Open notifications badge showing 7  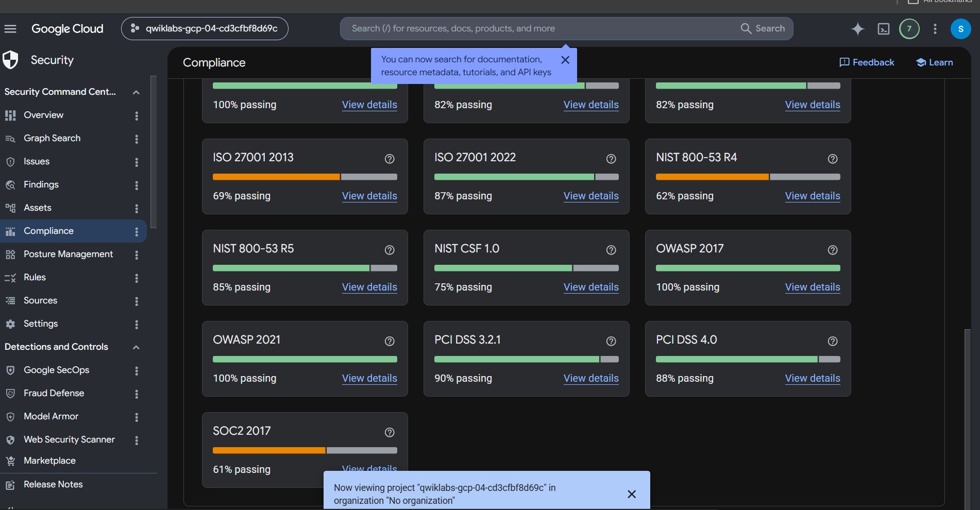coord(909,29)
